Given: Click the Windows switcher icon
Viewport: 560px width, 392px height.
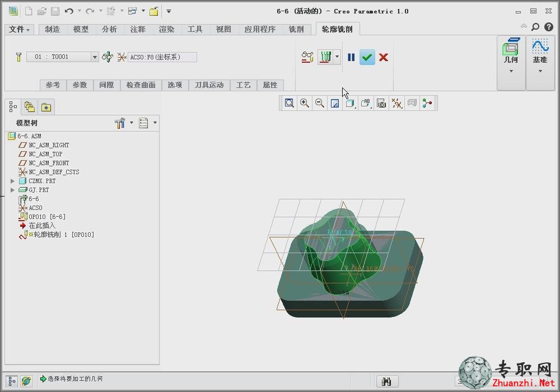Looking at the screenshot, I should click(x=133, y=11).
